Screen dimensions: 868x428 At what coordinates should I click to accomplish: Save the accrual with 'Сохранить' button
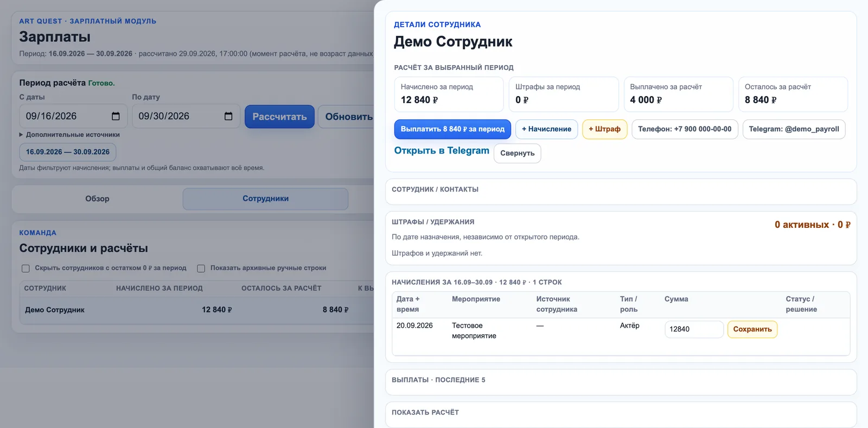[752, 329]
